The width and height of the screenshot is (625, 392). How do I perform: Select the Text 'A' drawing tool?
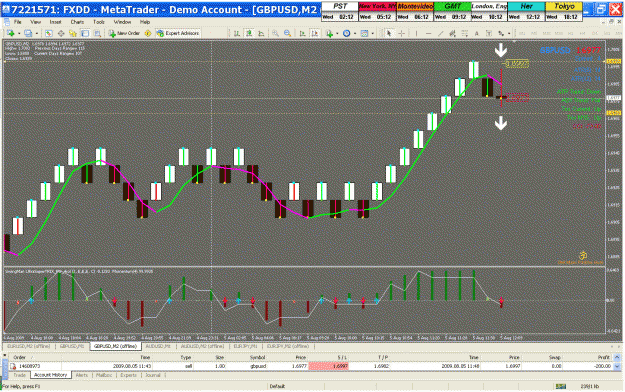pyautogui.click(x=477, y=33)
